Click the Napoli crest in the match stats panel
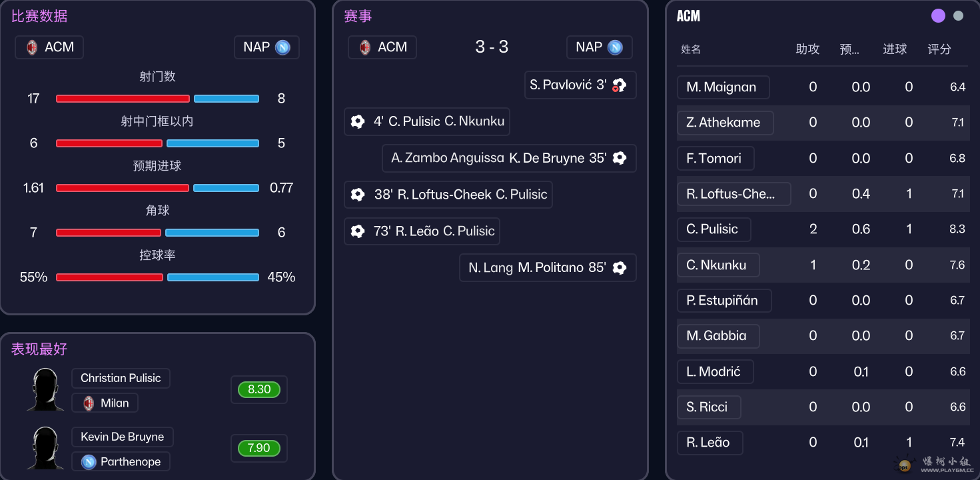The height and width of the screenshot is (480, 980). [x=282, y=47]
